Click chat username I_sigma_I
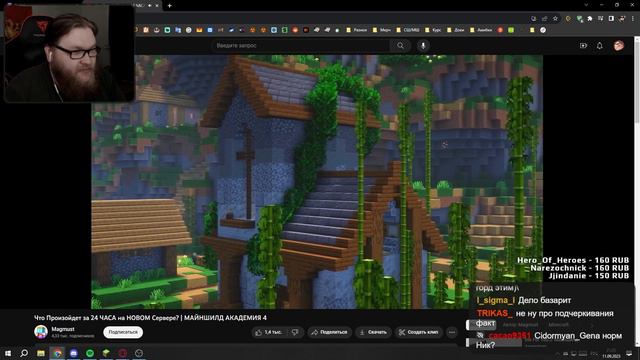640x360 pixels. pos(496,300)
